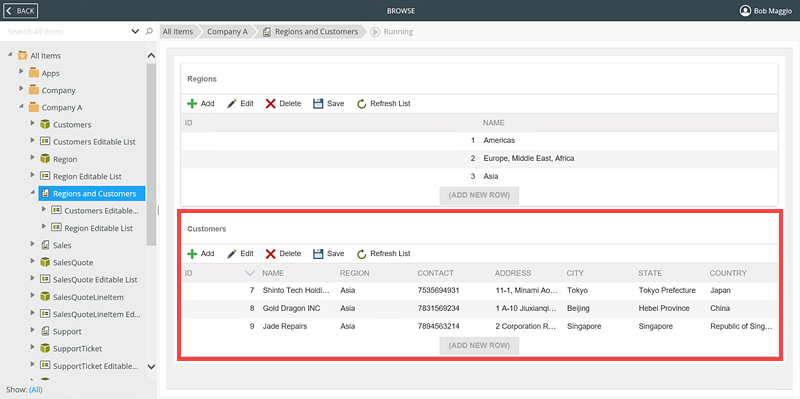800x399 pixels.
Task: Expand the Apps folder in tree
Action: pos(21,72)
